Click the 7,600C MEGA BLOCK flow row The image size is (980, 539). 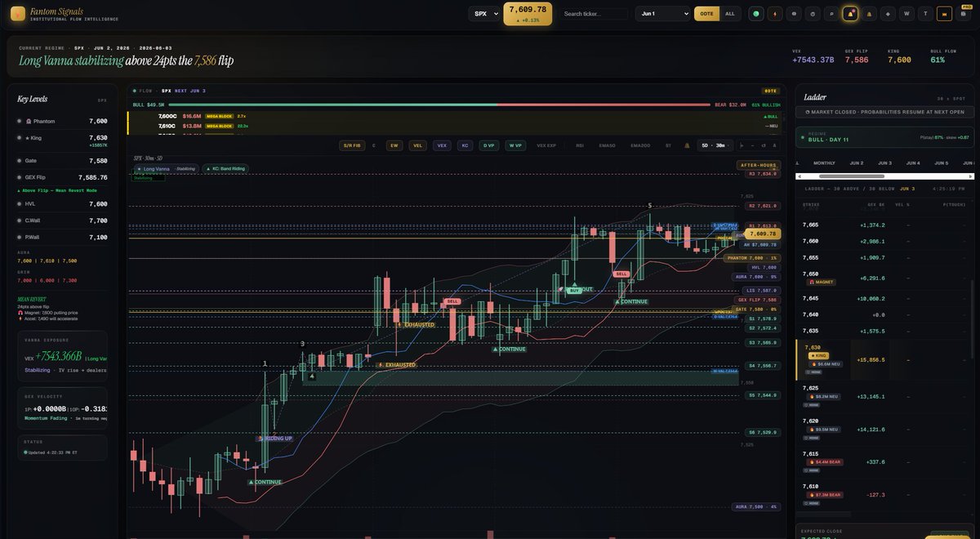[454, 117]
